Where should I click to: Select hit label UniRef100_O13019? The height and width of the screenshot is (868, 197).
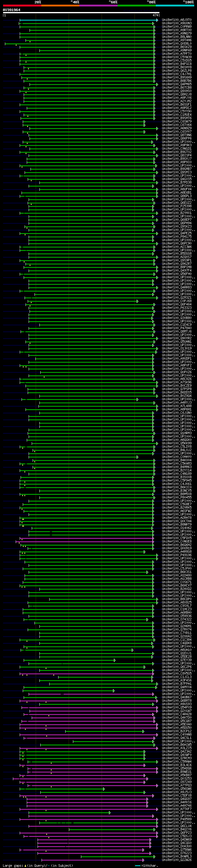tap(177, 349)
